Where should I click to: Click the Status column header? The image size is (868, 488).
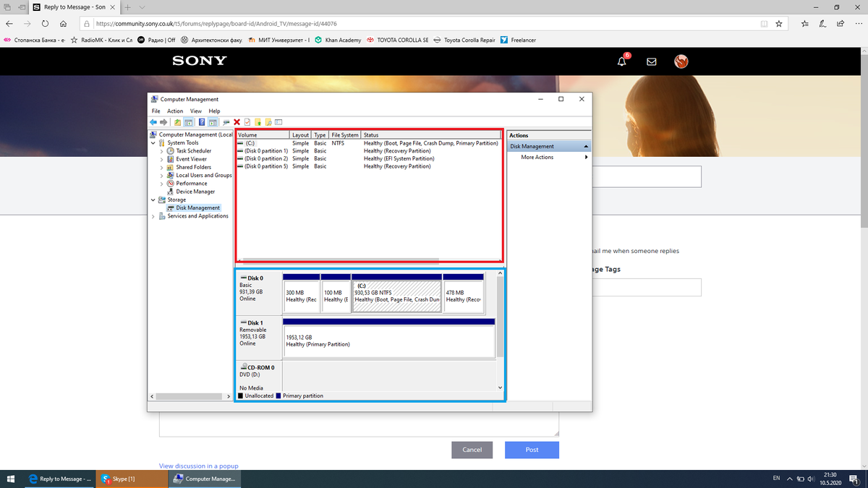pos(430,135)
